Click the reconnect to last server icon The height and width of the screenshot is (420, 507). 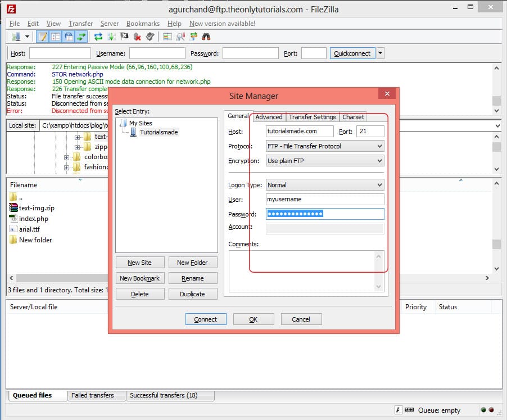(x=150, y=37)
